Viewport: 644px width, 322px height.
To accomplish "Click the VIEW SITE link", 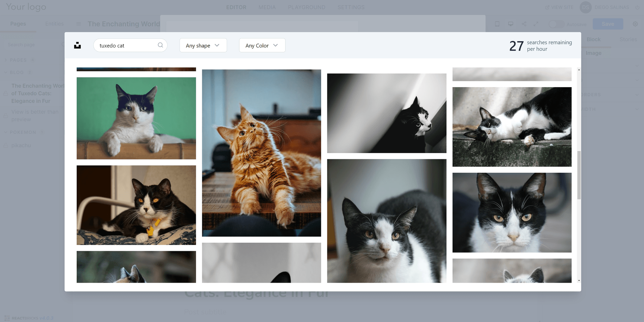I will pyautogui.click(x=559, y=7).
